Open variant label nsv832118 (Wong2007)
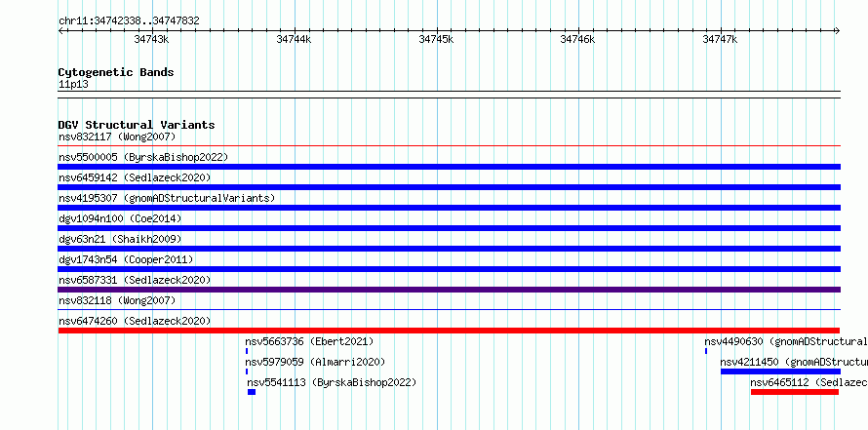The height and width of the screenshot is (430, 868). click(117, 300)
